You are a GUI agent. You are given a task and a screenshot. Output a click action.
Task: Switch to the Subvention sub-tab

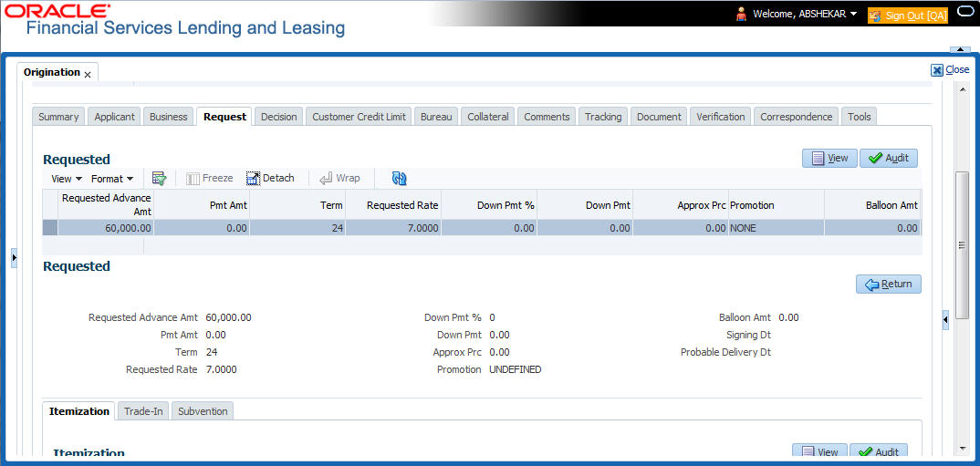tap(203, 411)
